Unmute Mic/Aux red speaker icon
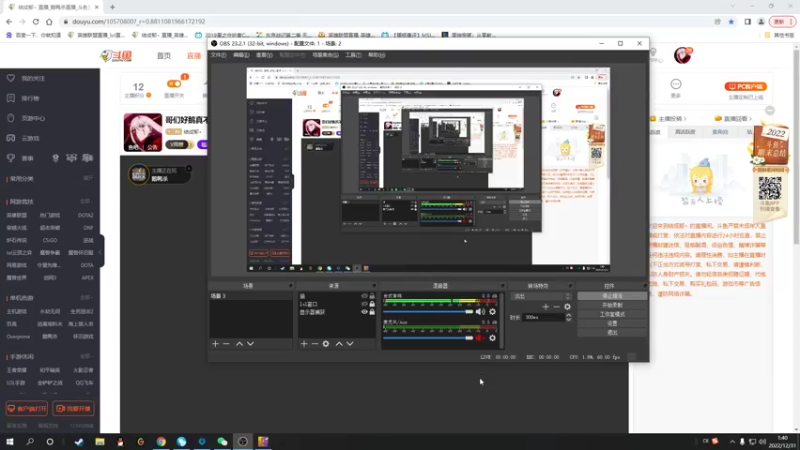The image size is (800, 450). (x=480, y=338)
